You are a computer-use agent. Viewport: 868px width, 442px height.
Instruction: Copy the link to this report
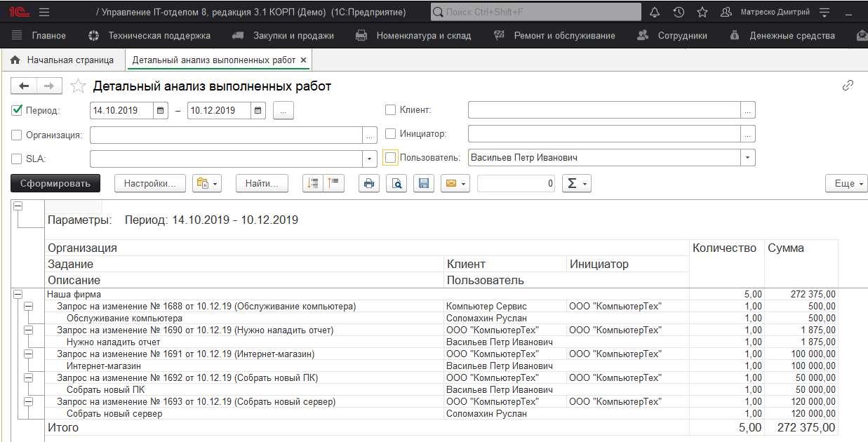[848, 86]
